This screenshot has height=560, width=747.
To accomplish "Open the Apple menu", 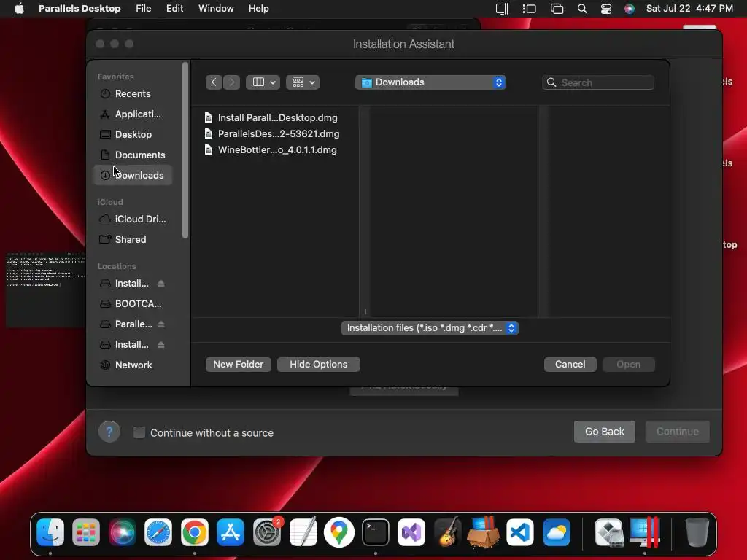I will [x=19, y=9].
